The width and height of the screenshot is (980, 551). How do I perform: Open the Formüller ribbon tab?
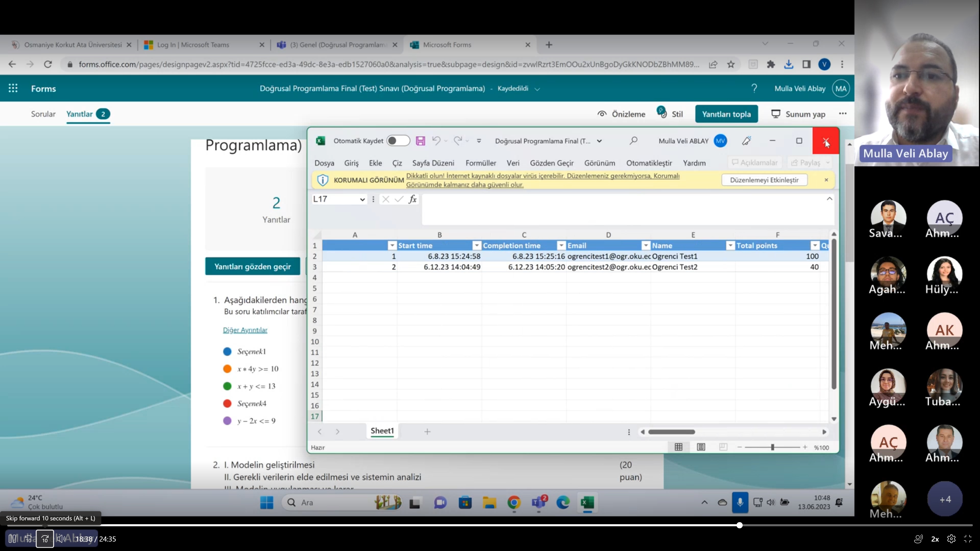pyautogui.click(x=481, y=163)
